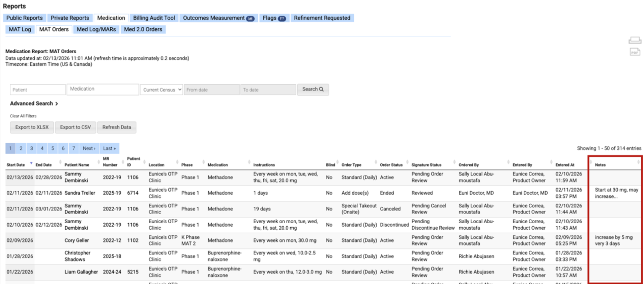Open the Current Census dropdown
Viewport: 644px width, 284px height.
[162, 90]
